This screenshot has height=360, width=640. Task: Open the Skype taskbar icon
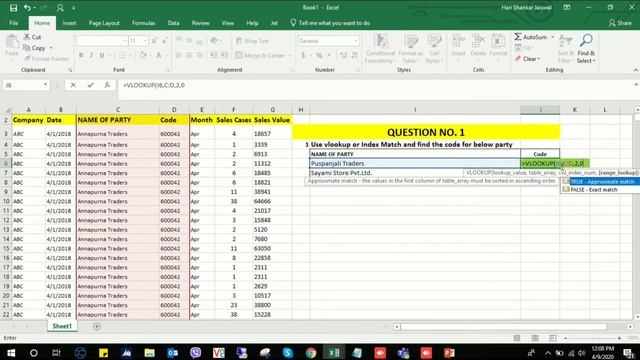[x=288, y=353]
